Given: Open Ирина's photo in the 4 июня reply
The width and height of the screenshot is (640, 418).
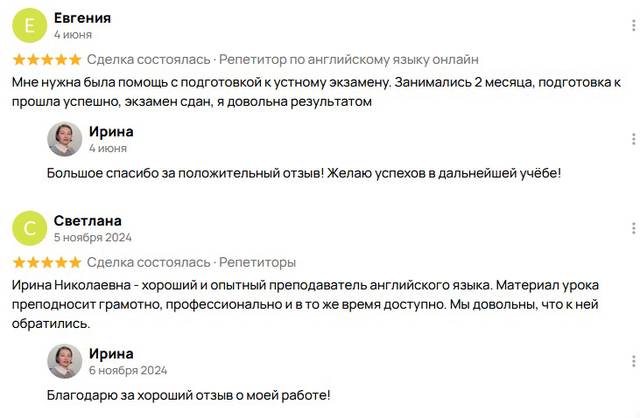Looking at the screenshot, I should tap(65, 139).
